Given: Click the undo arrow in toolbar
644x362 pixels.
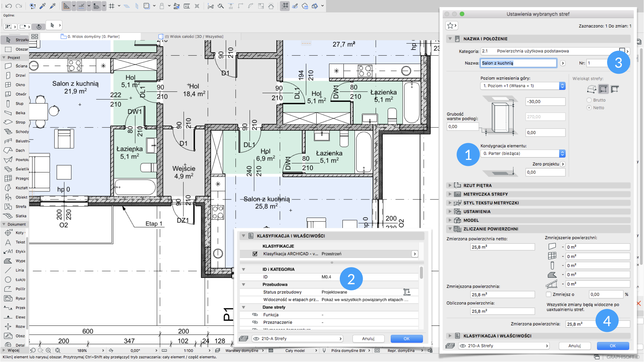Looking at the screenshot, I should pos(9,6).
